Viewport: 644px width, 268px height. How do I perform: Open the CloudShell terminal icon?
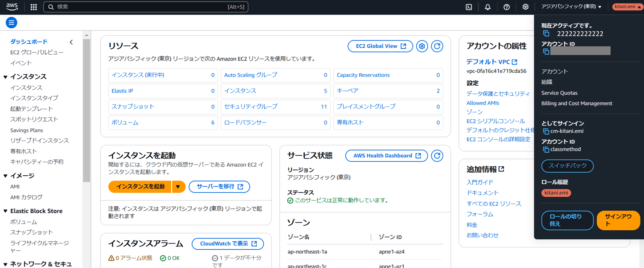point(469,7)
